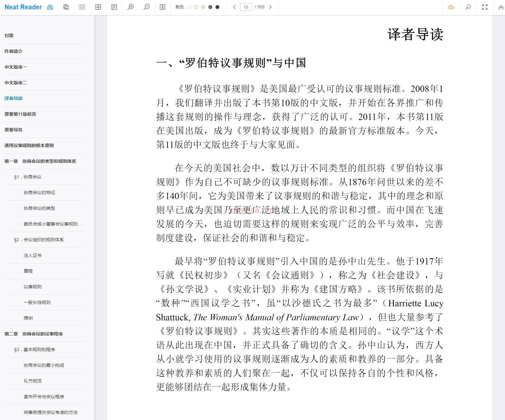The height and width of the screenshot is (420, 505).
Task: Zoom out with the magnifier minus icon
Action: tap(147, 7)
